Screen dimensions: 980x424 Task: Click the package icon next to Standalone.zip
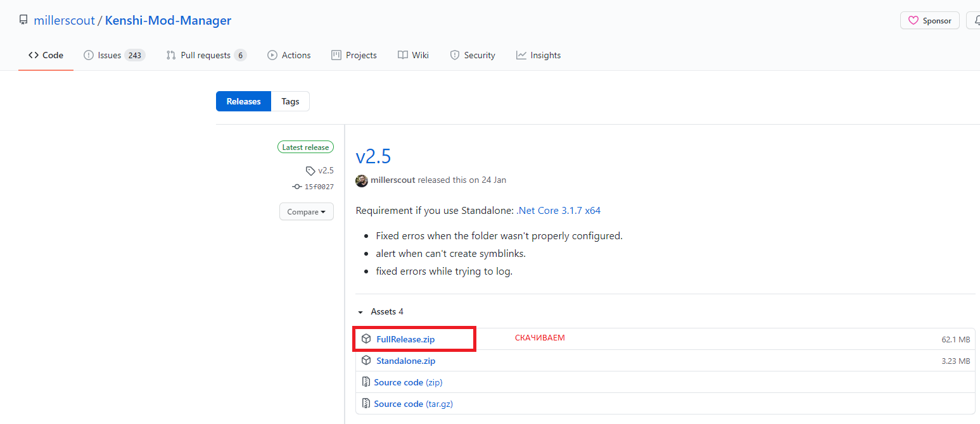[x=366, y=361]
